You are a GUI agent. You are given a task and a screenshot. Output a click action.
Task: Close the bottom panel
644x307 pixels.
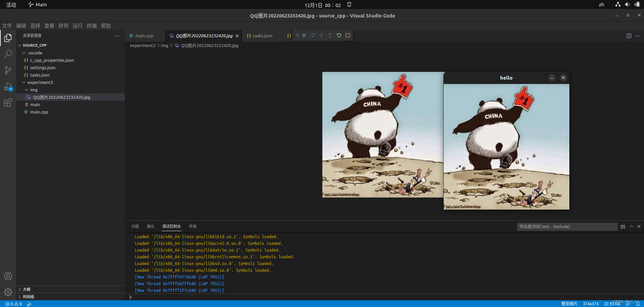pos(639,226)
